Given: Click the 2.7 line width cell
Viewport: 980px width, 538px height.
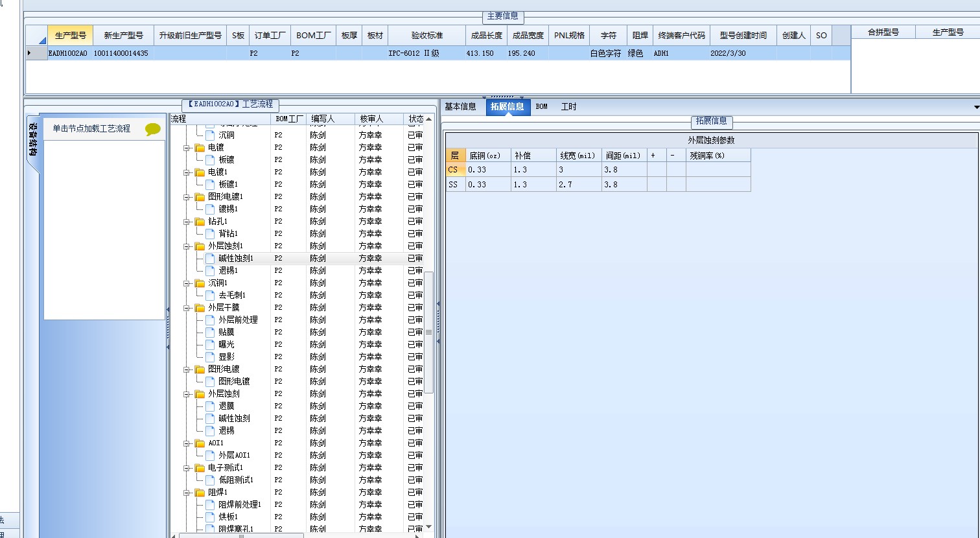Looking at the screenshot, I should point(579,185).
